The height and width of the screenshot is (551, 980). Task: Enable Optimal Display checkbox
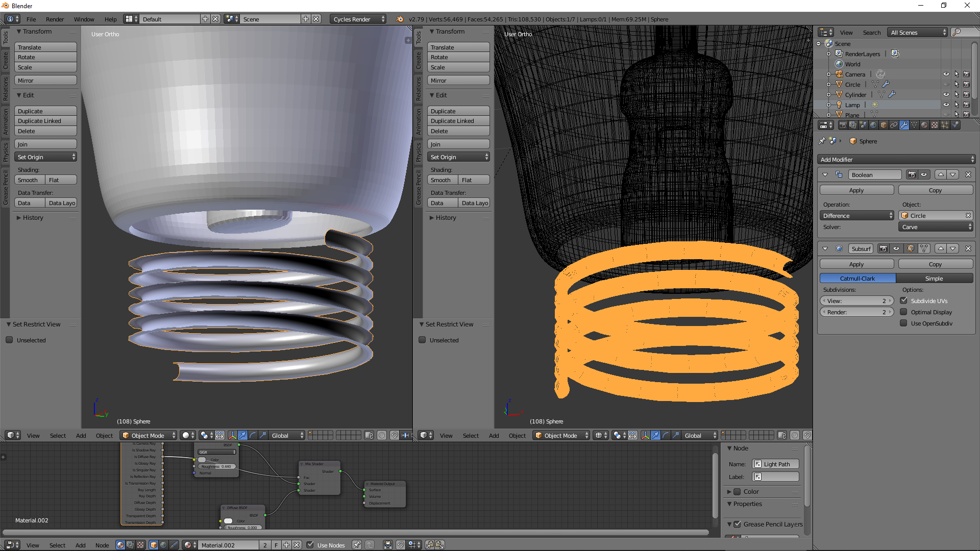[904, 312]
